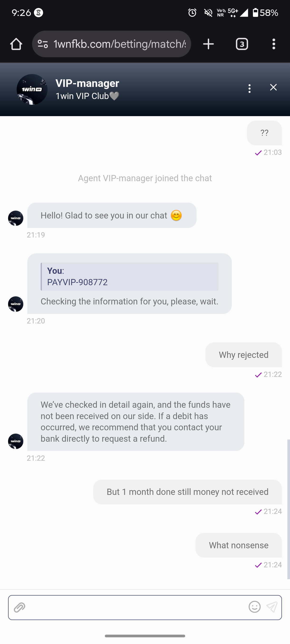The image size is (290, 644).
Task: Open Chrome's three-dot overflow menu
Action: pyautogui.click(x=274, y=44)
